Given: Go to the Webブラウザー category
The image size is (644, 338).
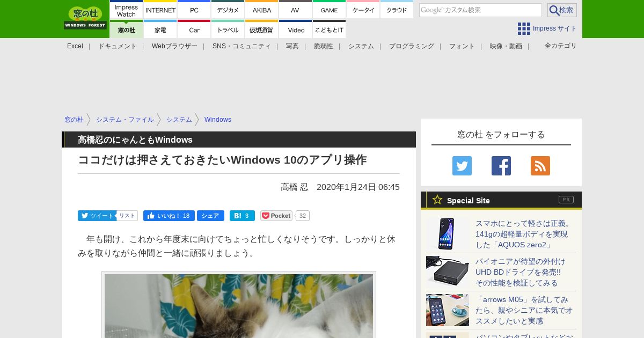Looking at the screenshot, I should pos(174,46).
